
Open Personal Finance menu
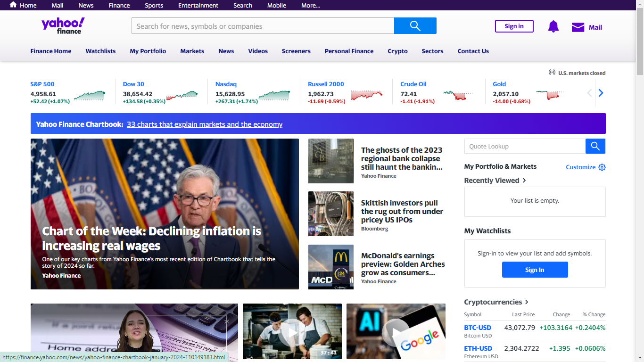tap(349, 51)
